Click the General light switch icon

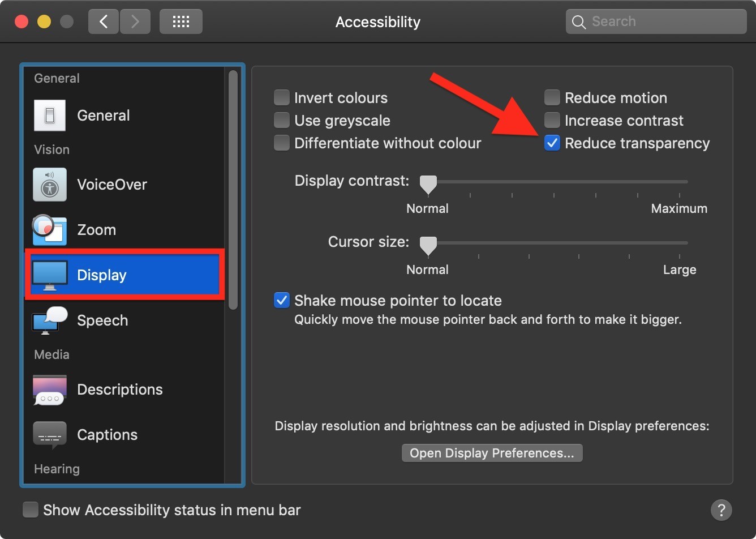tap(50, 115)
